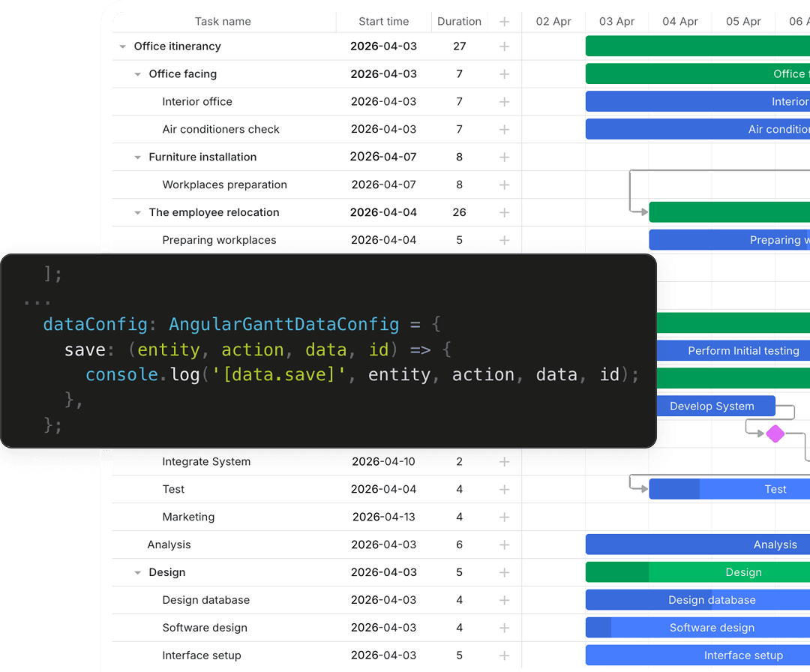
Task: Click AngularGanttDataConfig in code snippet
Action: click(283, 325)
